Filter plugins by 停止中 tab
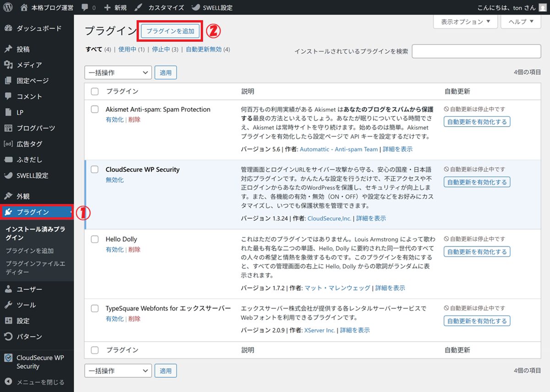The image size is (550, 392). coord(161,50)
